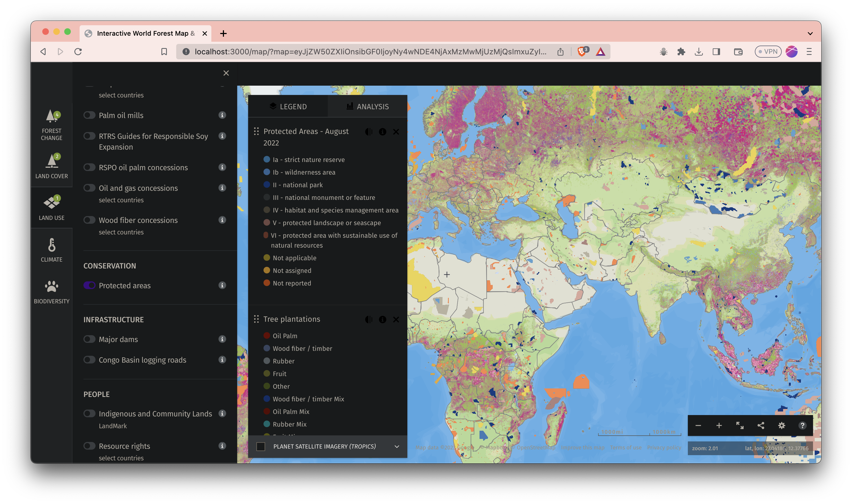Click the zoom out minus button
The height and width of the screenshot is (504, 852).
698,425
